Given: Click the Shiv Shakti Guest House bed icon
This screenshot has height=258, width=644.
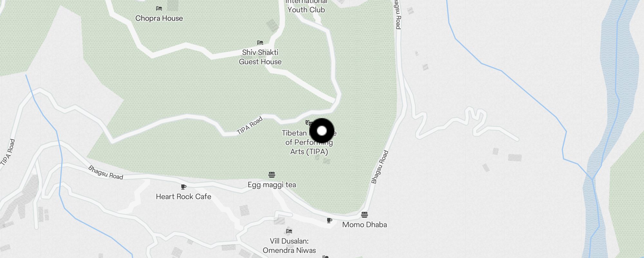Looking at the screenshot, I should pos(260,43).
